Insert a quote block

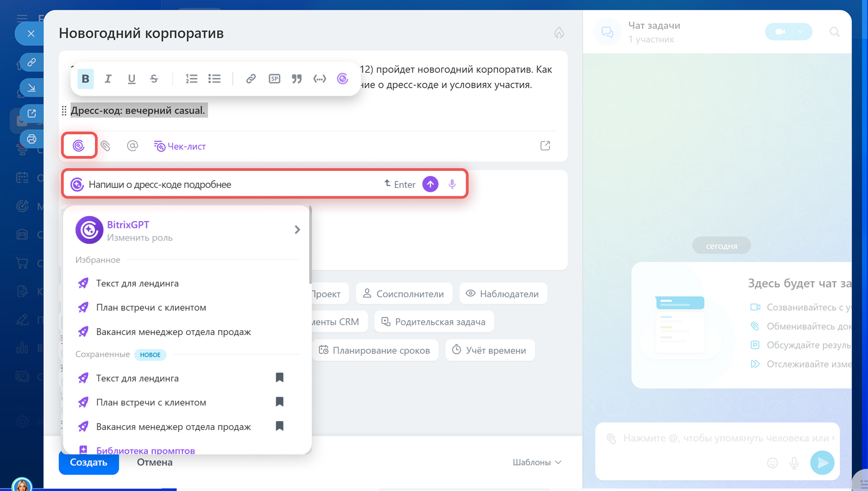[297, 79]
